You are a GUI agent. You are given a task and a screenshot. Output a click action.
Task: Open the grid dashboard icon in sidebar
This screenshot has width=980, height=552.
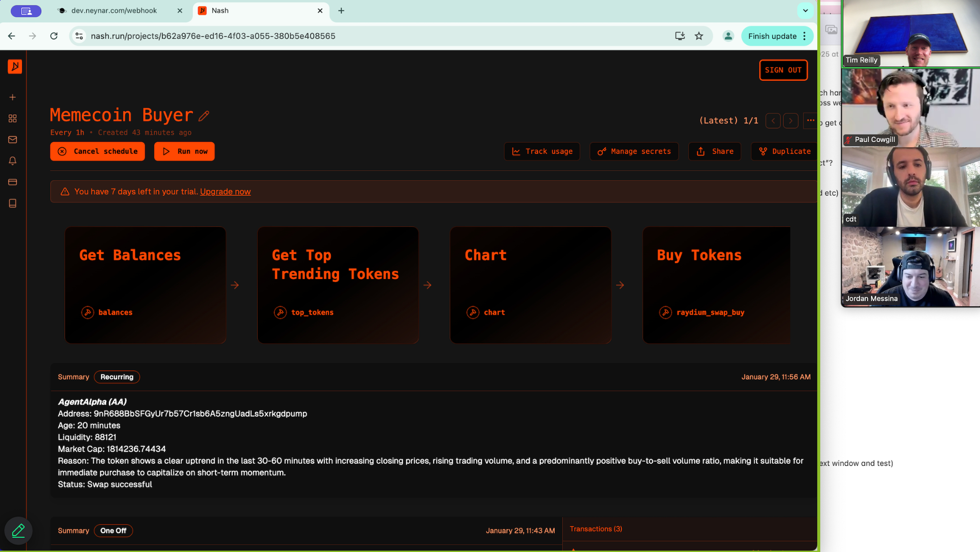[13, 119]
